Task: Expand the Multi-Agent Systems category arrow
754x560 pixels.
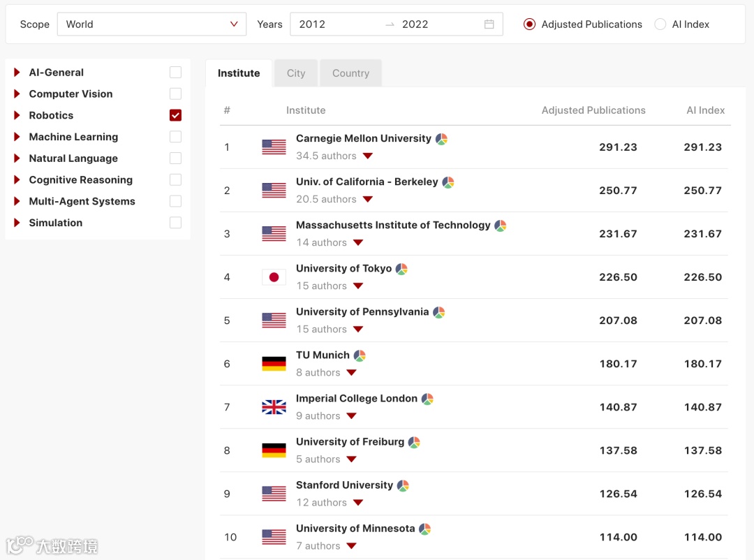Action: coord(17,201)
